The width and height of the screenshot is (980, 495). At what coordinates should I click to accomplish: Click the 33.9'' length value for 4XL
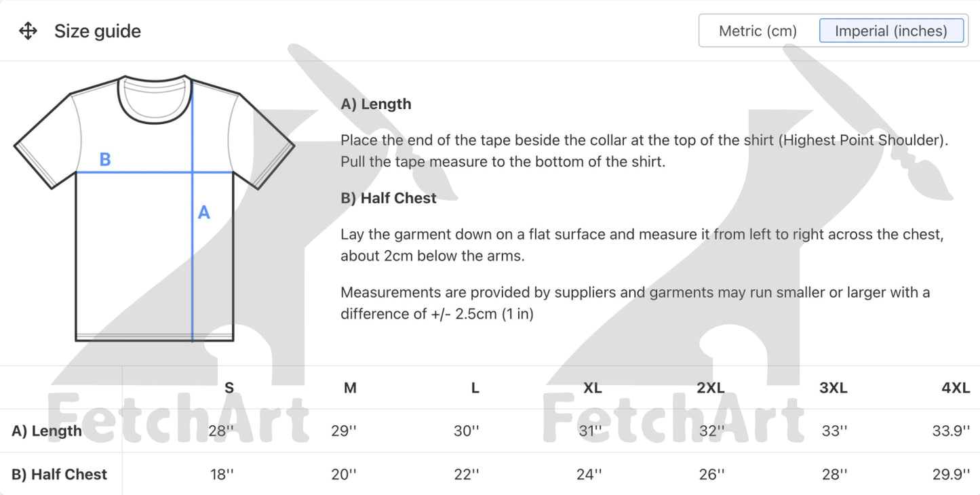[951, 431]
